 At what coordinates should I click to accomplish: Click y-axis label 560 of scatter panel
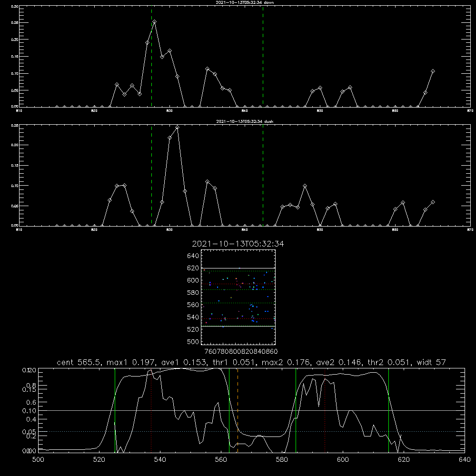(x=193, y=305)
